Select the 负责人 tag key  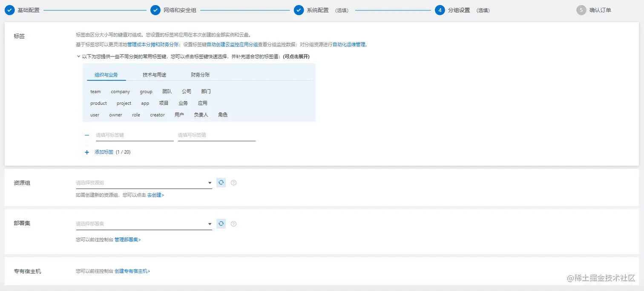click(x=201, y=115)
